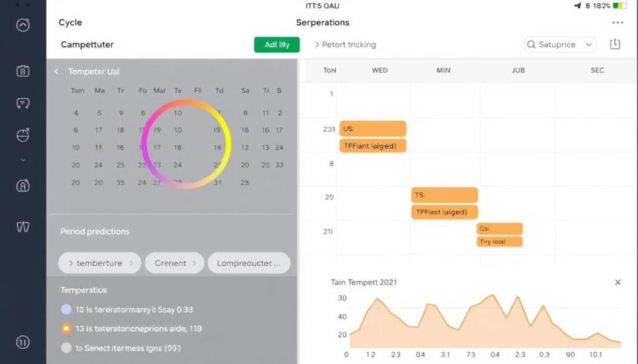This screenshot has height=364, width=638.
Task: Collapse the Tempeter Ual panel with the back chevron
Action: (56, 71)
